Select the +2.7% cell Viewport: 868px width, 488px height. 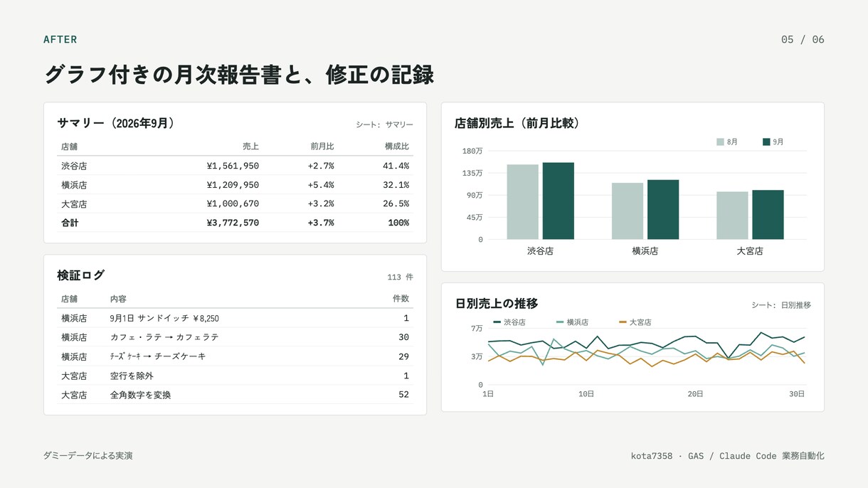(321, 166)
